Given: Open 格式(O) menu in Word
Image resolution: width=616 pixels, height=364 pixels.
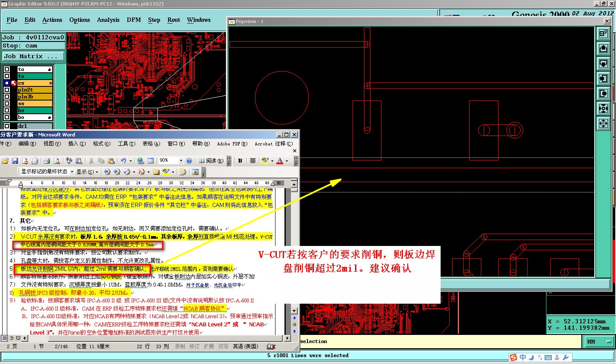Looking at the screenshot, I should [x=102, y=144].
